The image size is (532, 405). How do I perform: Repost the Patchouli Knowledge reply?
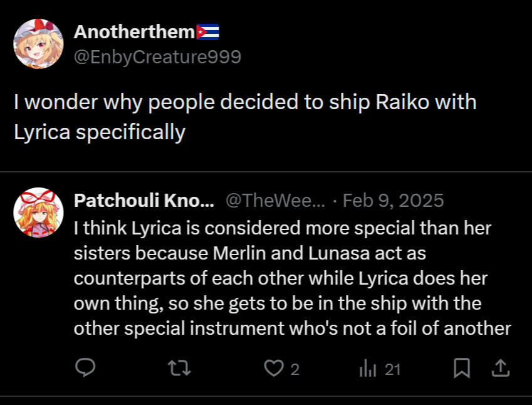coord(179,368)
